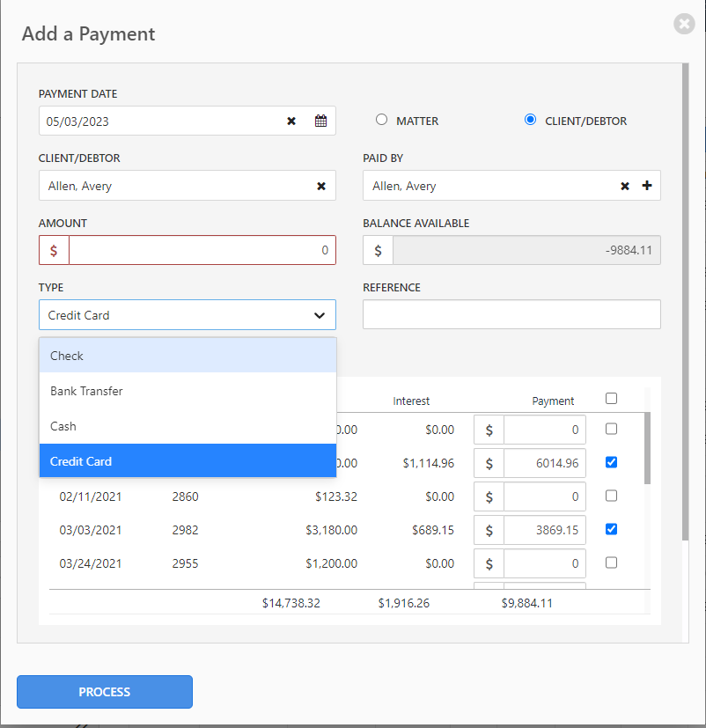
Task: Remove Allen, Avery from the Client/Debtor field
Action: (320, 186)
